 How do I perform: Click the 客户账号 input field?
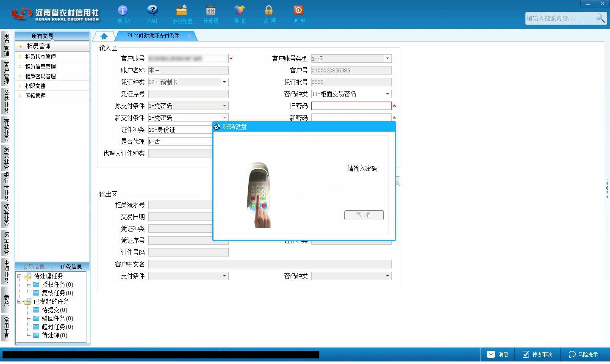tap(188, 58)
